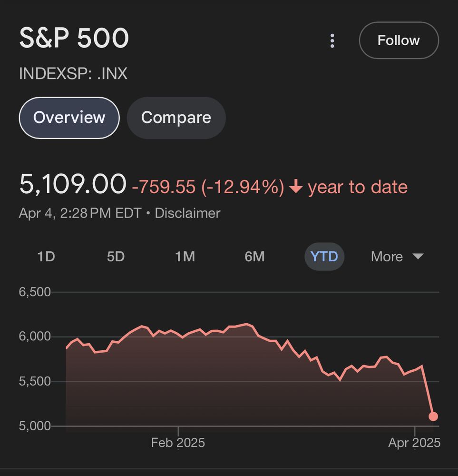
Task: Click the red down arrow icon
Action: pyautogui.click(x=296, y=187)
